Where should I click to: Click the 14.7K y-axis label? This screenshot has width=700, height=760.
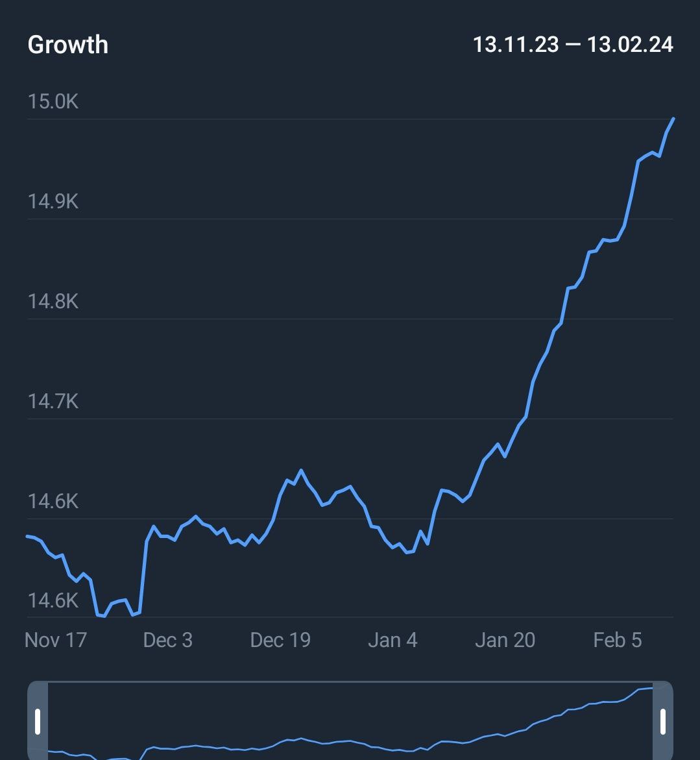click(x=53, y=402)
